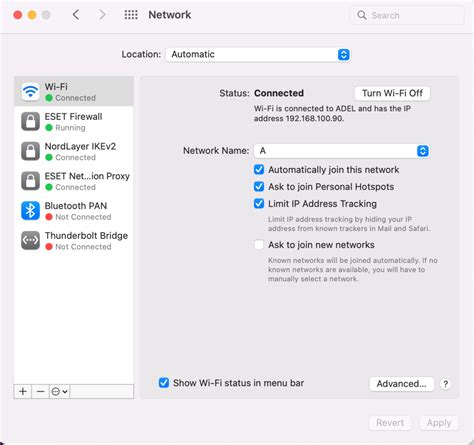Click the ESET Net...ion Proxy text label
The image size is (474, 445).
pyautogui.click(x=87, y=176)
